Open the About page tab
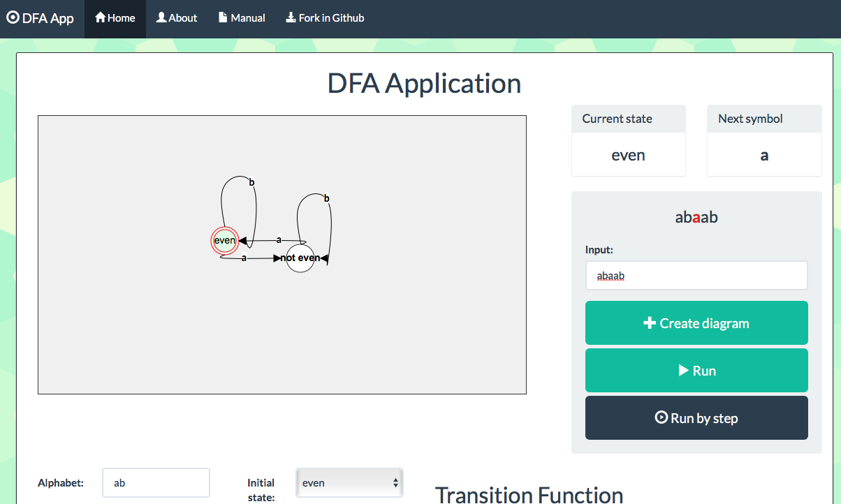 [177, 19]
